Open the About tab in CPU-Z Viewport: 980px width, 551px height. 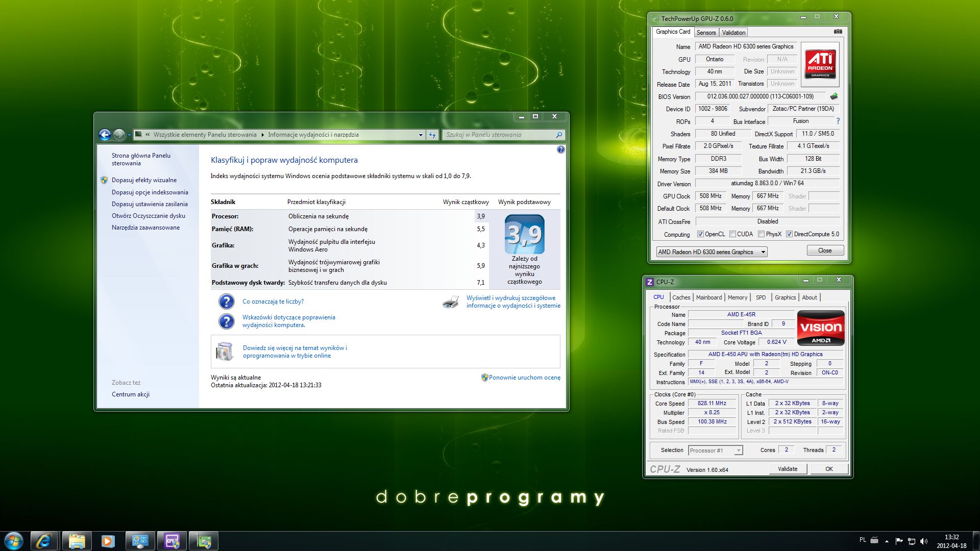pos(810,297)
